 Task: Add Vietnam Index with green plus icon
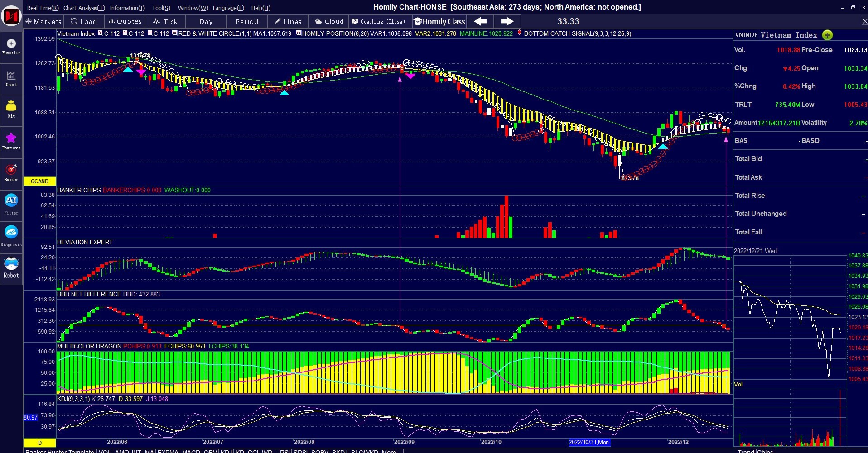click(827, 35)
